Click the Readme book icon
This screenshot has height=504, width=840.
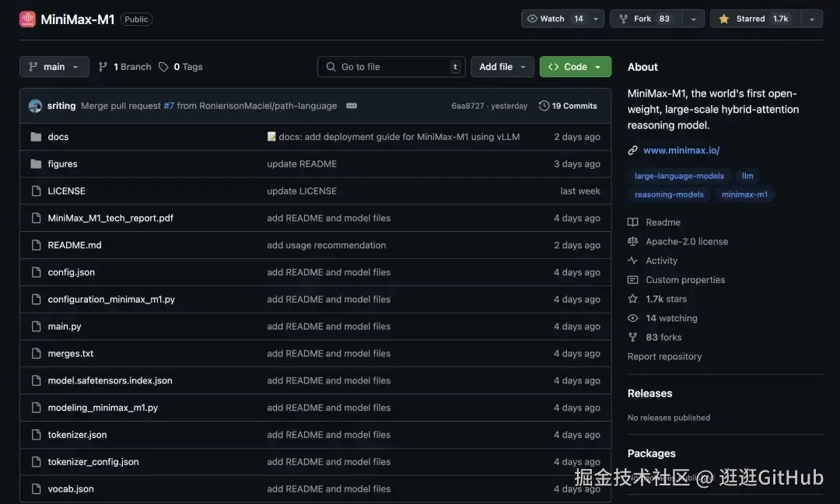pyautogui.click(x=632, y=222)
